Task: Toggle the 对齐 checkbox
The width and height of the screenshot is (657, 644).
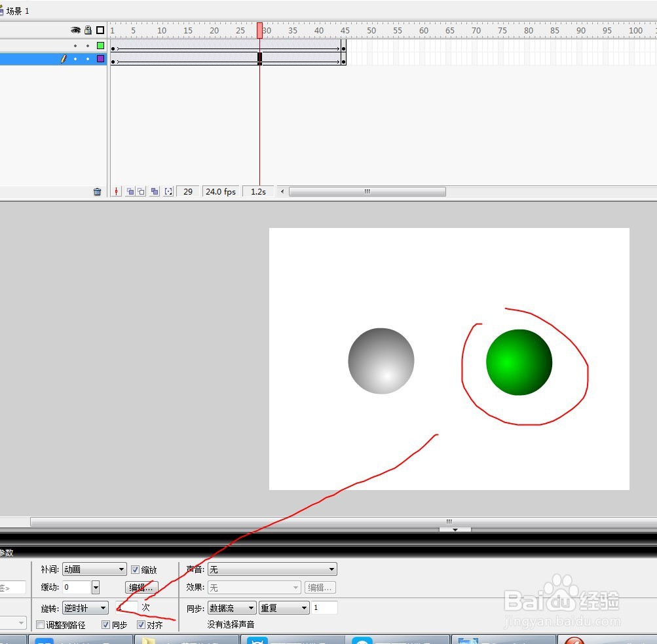Action: (141, 625)
